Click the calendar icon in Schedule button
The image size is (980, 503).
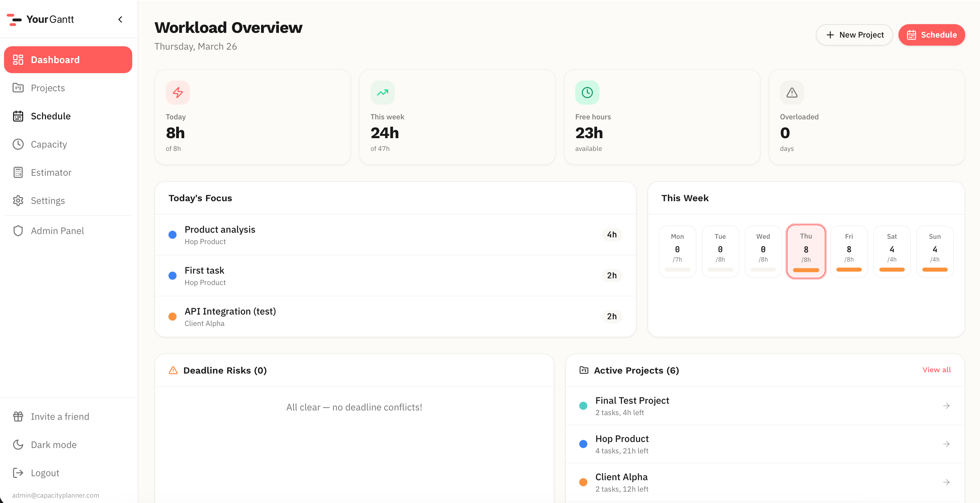912,35
